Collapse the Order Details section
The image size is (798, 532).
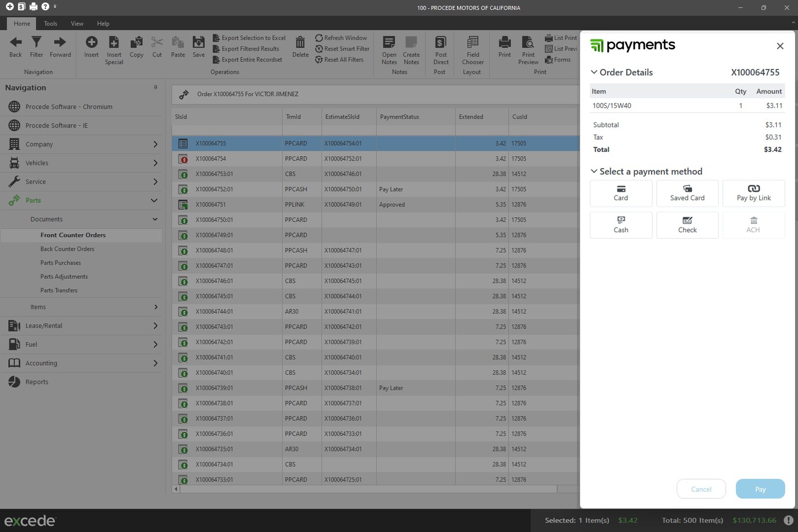pos(594,72)
